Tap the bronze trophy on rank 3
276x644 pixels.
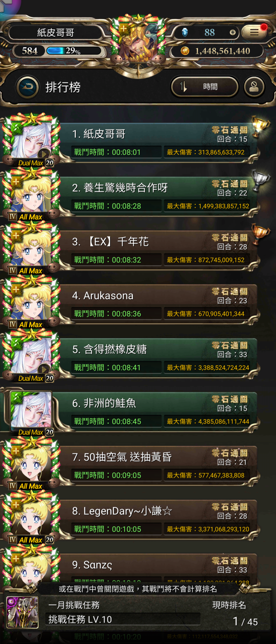point(260,234)
